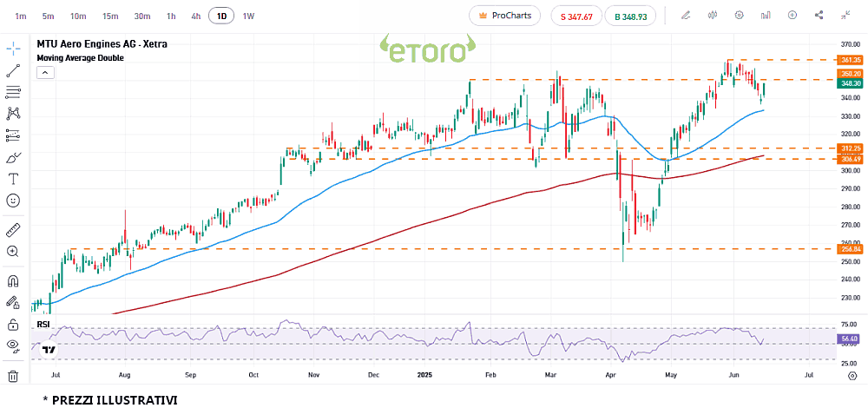The image size is (868, 408).
Task: Click the 256.84 orange price label
Action: (x=850, y=249)
